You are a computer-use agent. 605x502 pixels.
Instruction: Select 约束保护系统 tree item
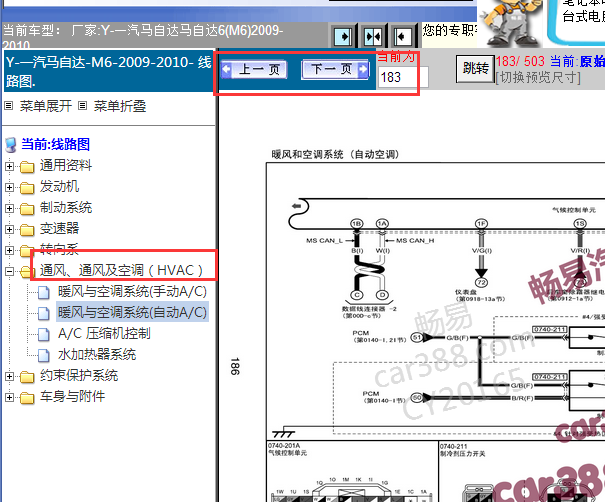79,375
